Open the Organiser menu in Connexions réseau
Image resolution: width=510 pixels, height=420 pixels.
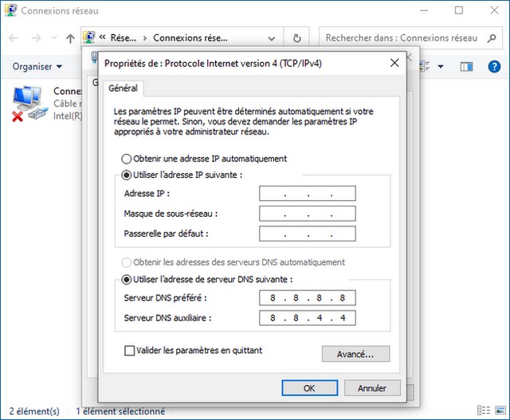tap(37, 66)
